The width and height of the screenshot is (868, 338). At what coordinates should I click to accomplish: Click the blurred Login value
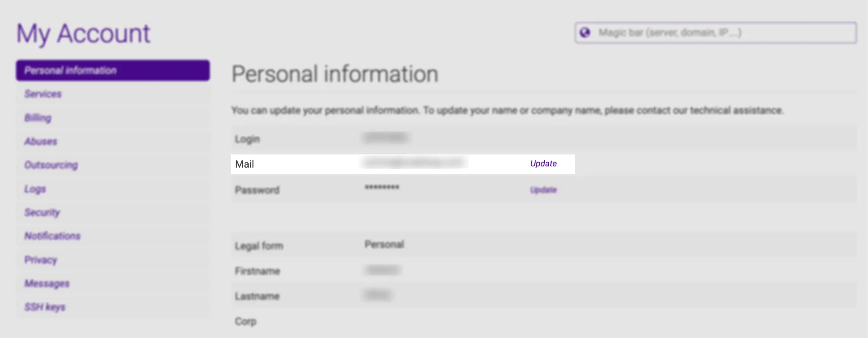click(386, 138)
